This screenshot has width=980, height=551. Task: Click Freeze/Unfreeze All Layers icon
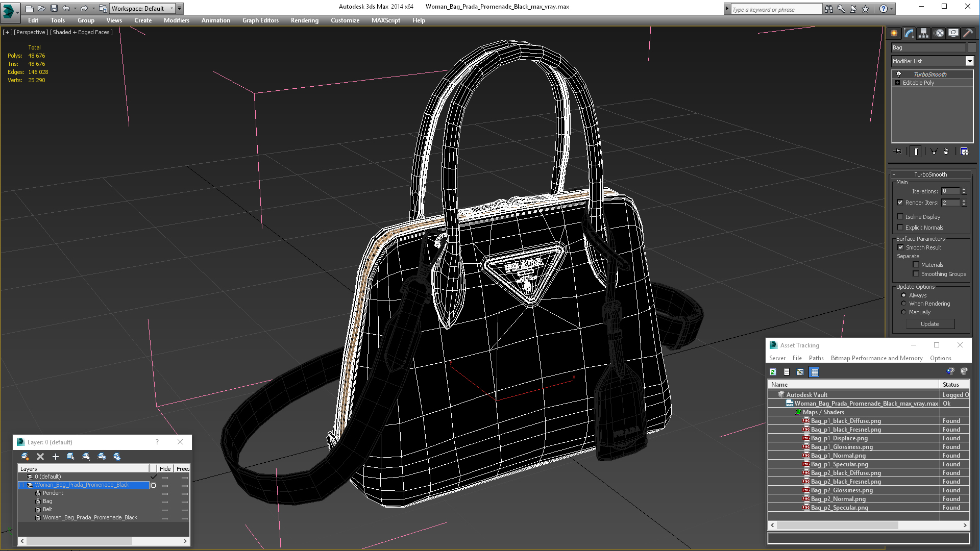[117, 457]
